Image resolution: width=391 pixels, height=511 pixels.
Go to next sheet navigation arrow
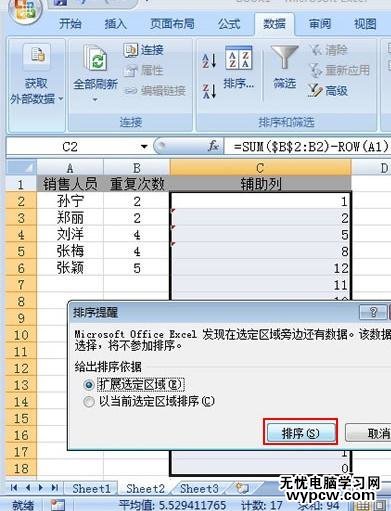pyautogui.click(x=41, y=488)
